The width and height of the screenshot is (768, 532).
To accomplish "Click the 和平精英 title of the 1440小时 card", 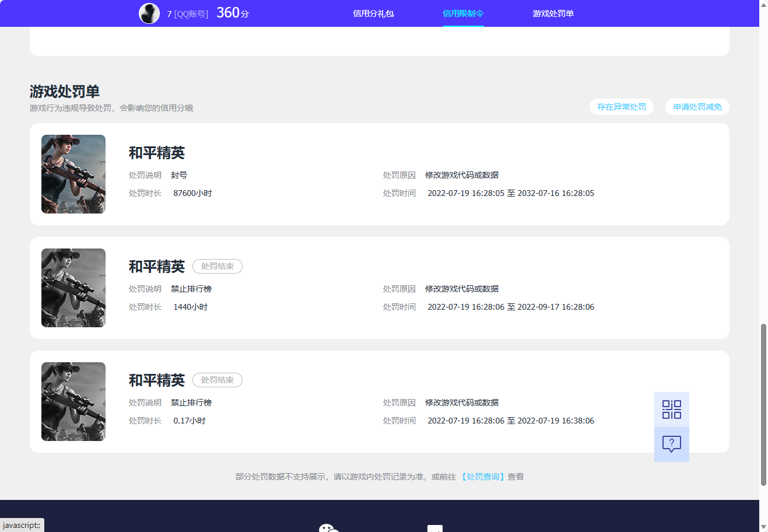I will [x=157, y=267].
